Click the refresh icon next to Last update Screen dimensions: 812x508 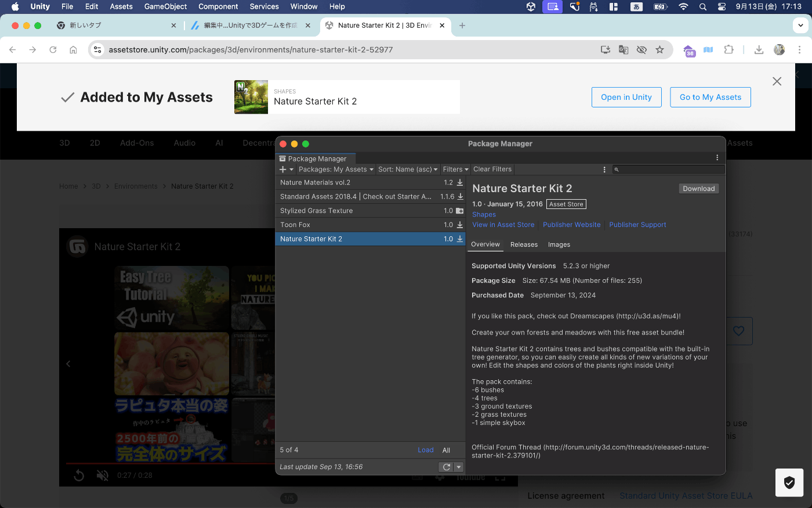pos(446,467)
